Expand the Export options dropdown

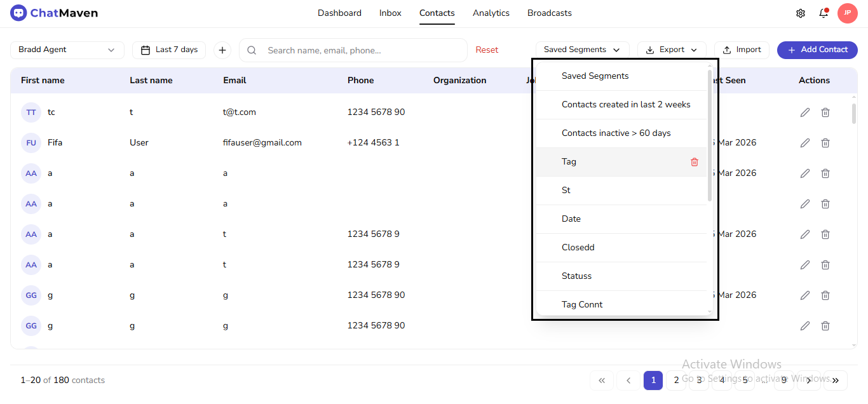[x=695, y=50]
